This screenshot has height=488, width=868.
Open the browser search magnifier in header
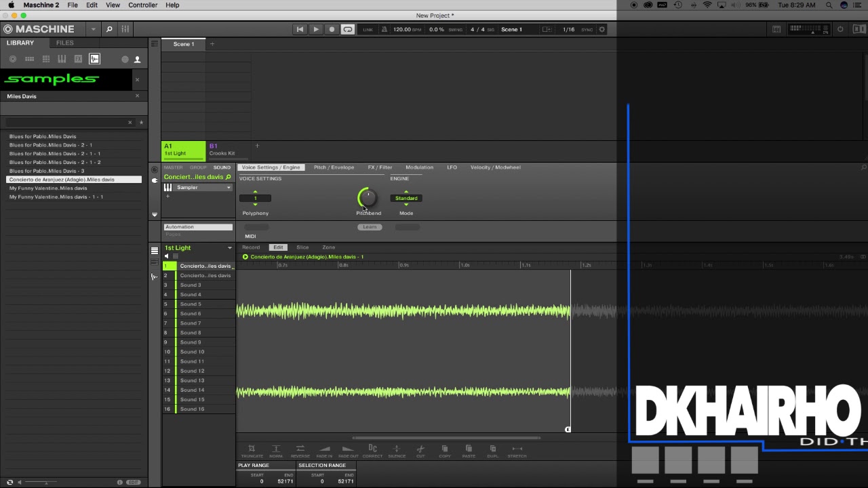pos(108,29)
